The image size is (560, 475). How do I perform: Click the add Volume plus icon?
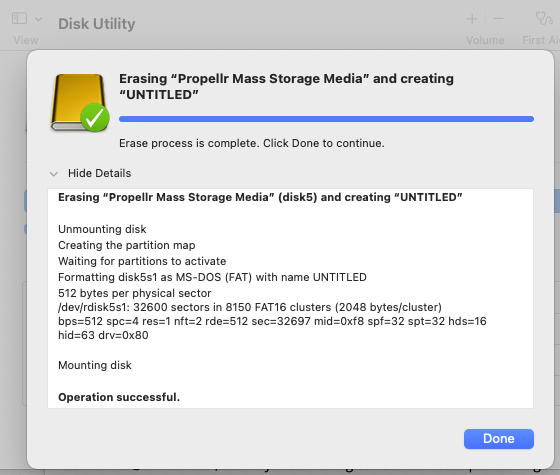click(472, 19)
